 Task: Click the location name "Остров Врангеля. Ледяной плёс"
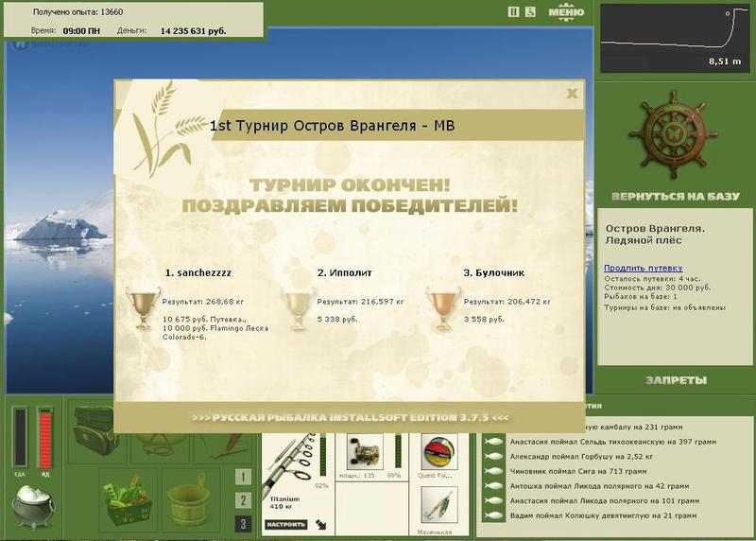pos(655,234)
